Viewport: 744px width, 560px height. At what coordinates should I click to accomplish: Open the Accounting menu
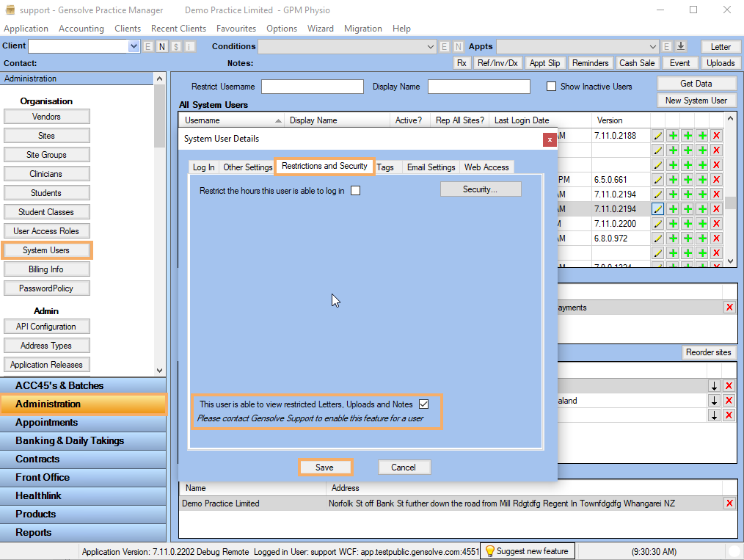pos(81,29)
